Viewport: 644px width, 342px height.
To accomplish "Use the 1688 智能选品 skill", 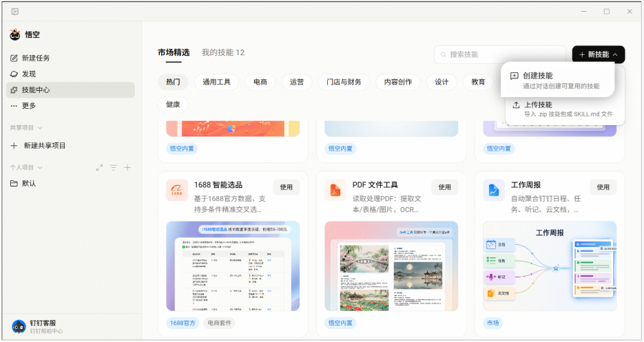I will click(287, 187).
